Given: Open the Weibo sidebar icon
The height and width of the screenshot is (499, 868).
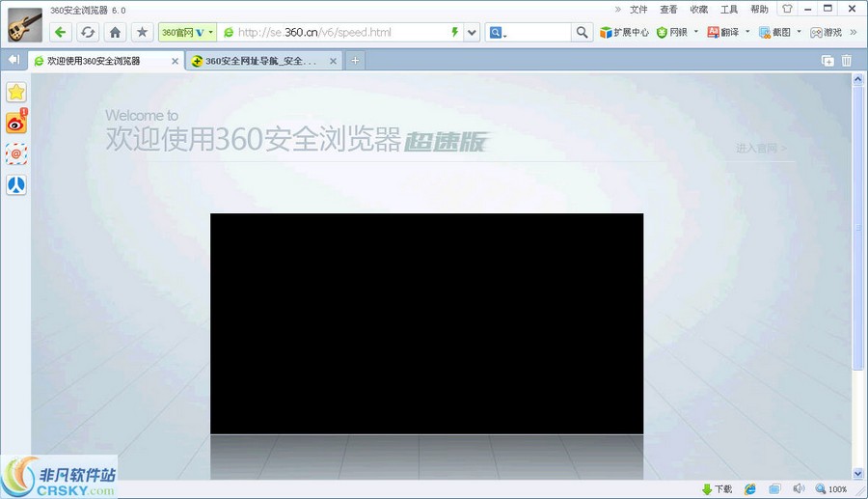Looking at the screenshot, I should (16, 123).
